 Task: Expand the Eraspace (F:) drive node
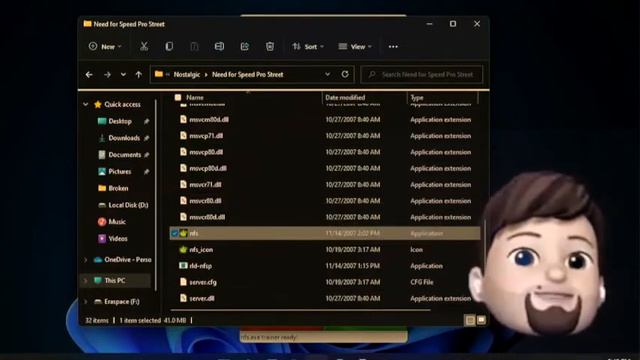pos(86,302)
